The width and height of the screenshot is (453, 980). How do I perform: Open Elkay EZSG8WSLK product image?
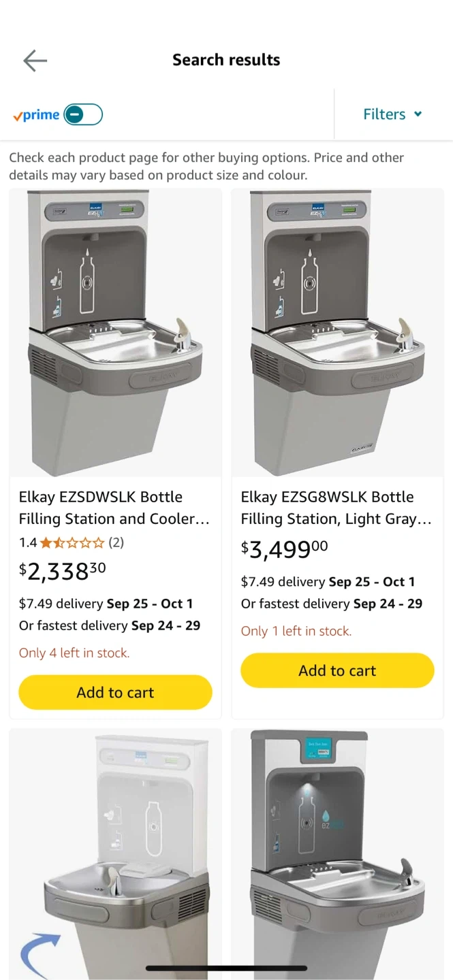337,332
